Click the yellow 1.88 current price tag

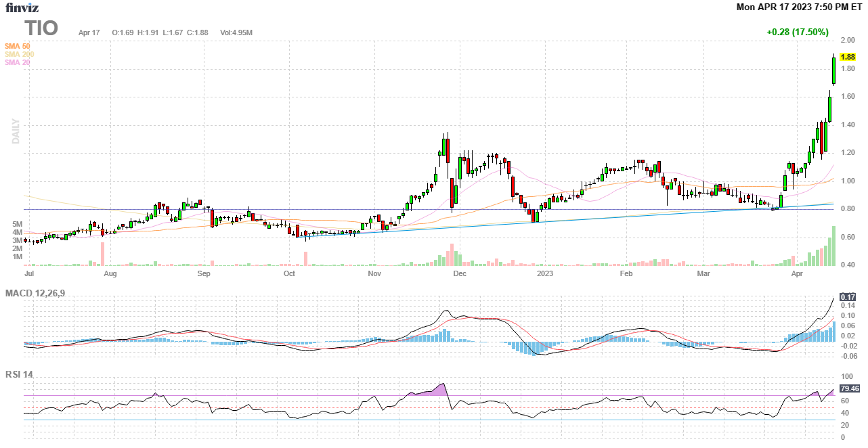(848, 58)
